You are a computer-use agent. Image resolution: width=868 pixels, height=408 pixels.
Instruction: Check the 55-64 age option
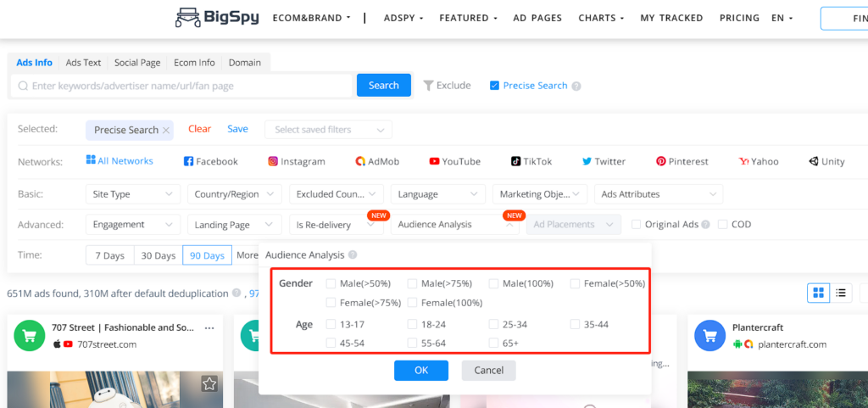click(412, 343)
